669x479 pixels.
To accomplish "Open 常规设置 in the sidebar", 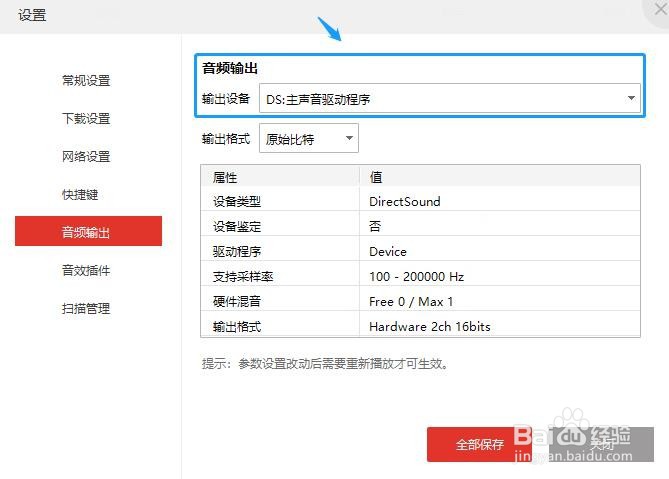I will coord(86,81).
